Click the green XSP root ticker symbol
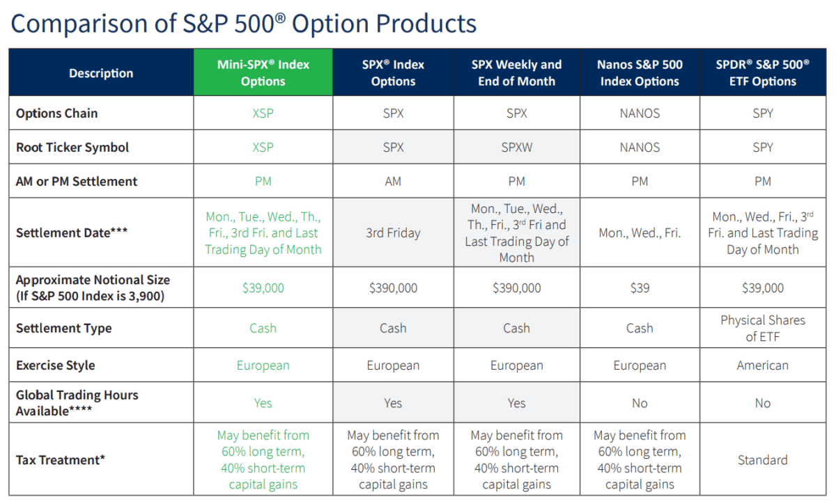This screenshot has width=836, height=504. pos(263,147)
